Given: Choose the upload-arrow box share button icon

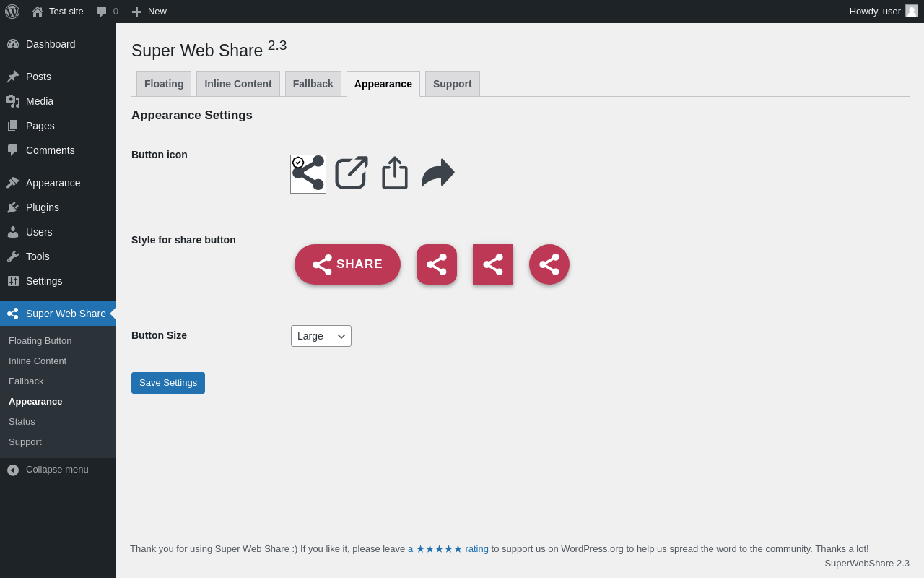Looking at the screenshot, I should pyautogui.click(x=395, y=173).
